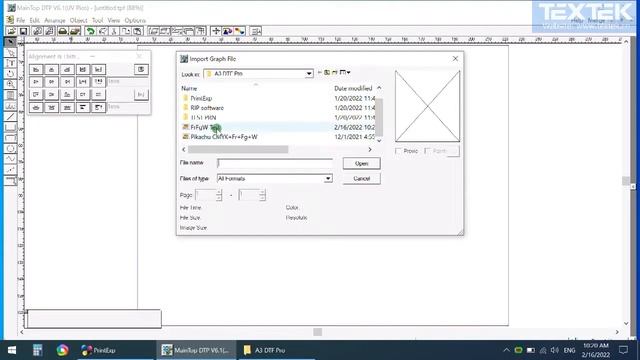Click the first printer icon in the toolbar
The image size is (640, 360).
point(62,31)
